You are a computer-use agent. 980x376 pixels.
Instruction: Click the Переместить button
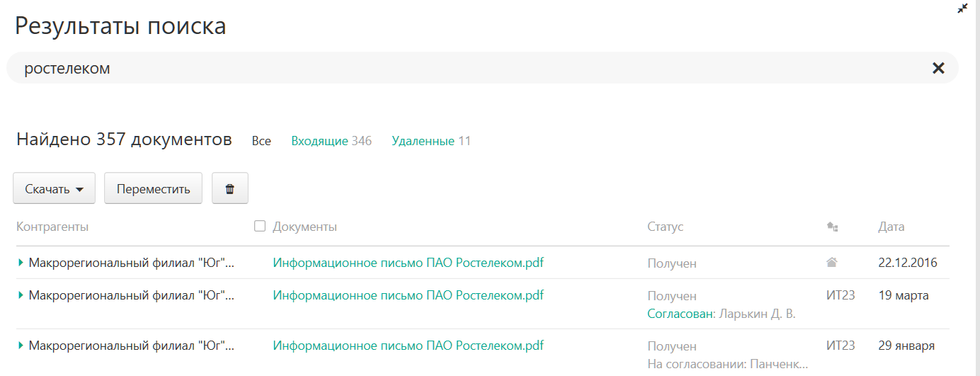click(x=154, y=189)
